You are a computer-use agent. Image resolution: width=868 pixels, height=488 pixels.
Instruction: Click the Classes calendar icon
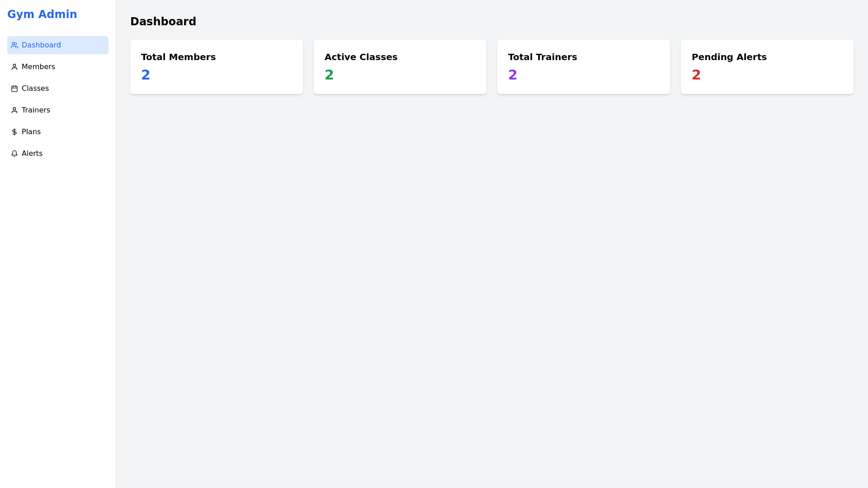(14, 89)
